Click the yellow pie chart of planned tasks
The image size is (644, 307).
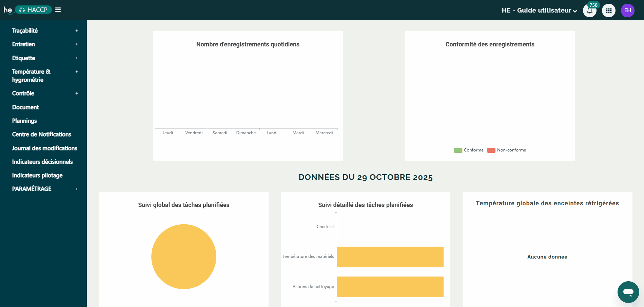pyautogui.click(x=183, y=257)
